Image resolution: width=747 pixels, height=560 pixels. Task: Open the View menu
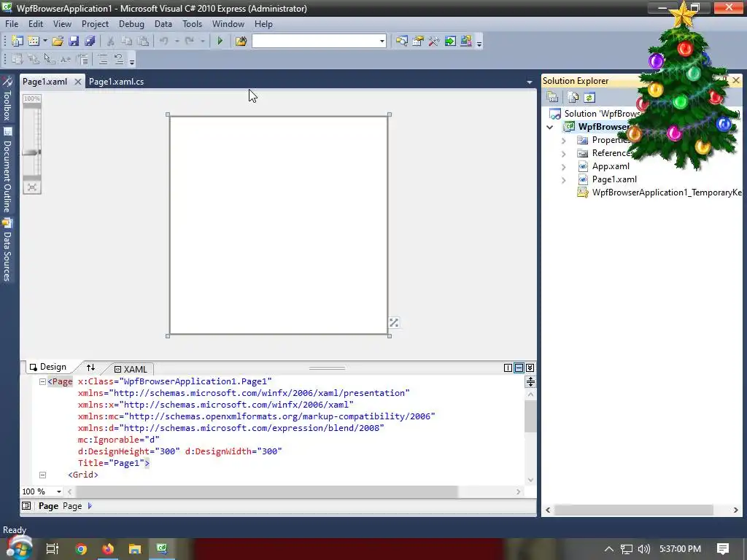[x=62, y=24]
